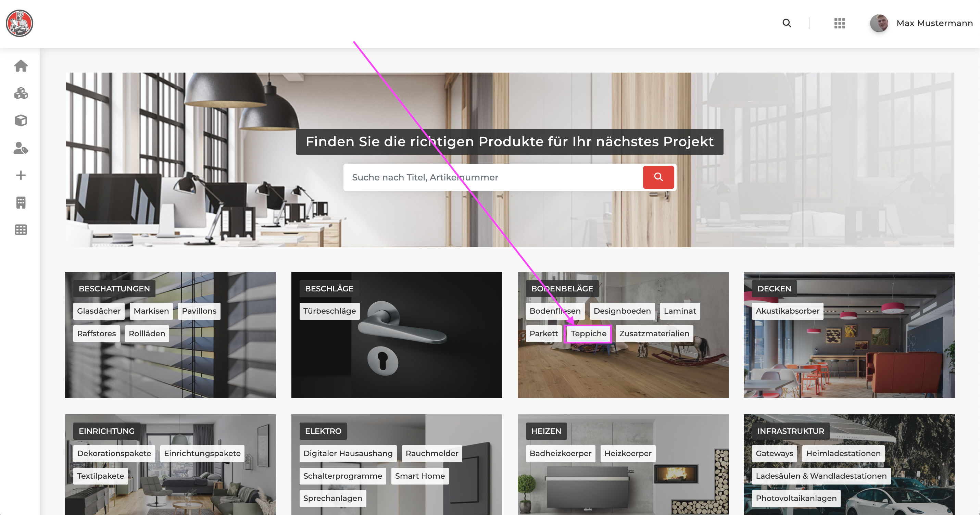Click the wooden floor image in Bodenbeläge card
Viewport: 980px width, 515px height.
tap(623, 373)
